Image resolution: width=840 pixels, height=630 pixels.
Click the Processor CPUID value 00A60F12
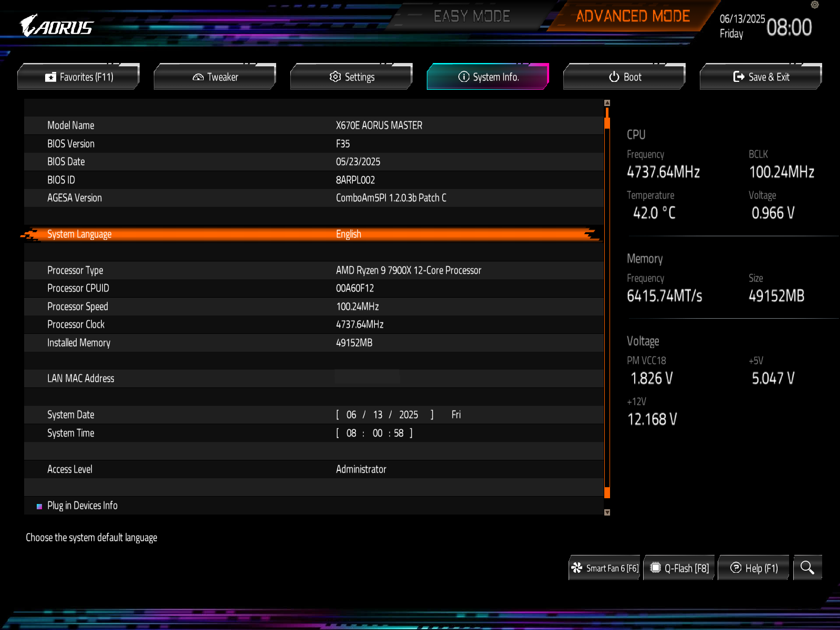(x=355, y=288)
